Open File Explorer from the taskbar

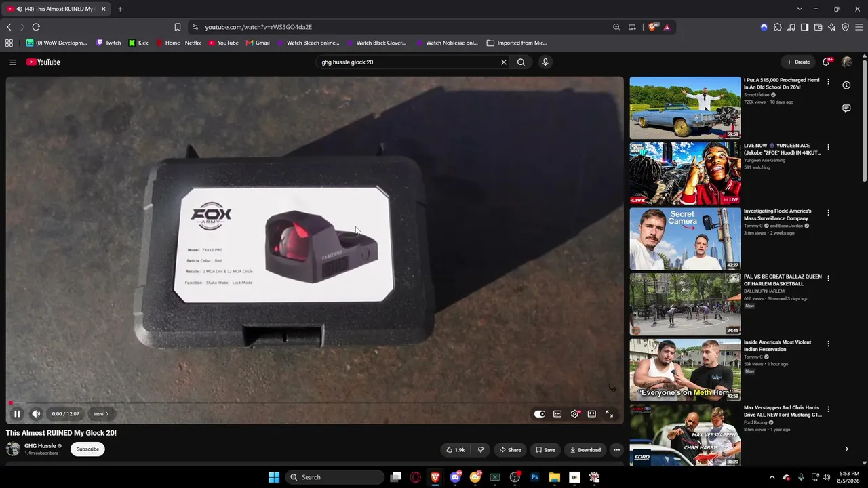tap(554, 477)
